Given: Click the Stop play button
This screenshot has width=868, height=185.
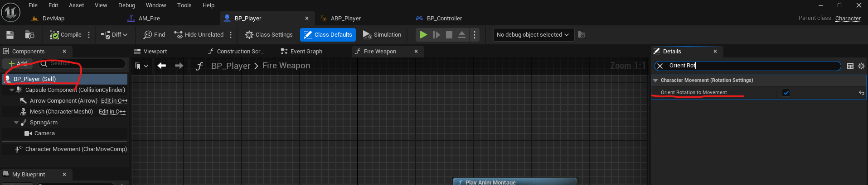Looking at the screenshot, I should (x=449, y=35).
